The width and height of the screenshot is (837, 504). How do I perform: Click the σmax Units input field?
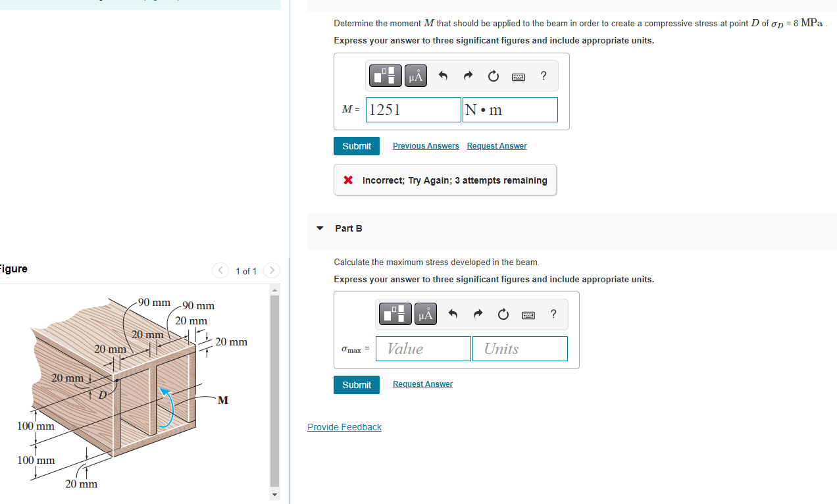coord(520,349)
